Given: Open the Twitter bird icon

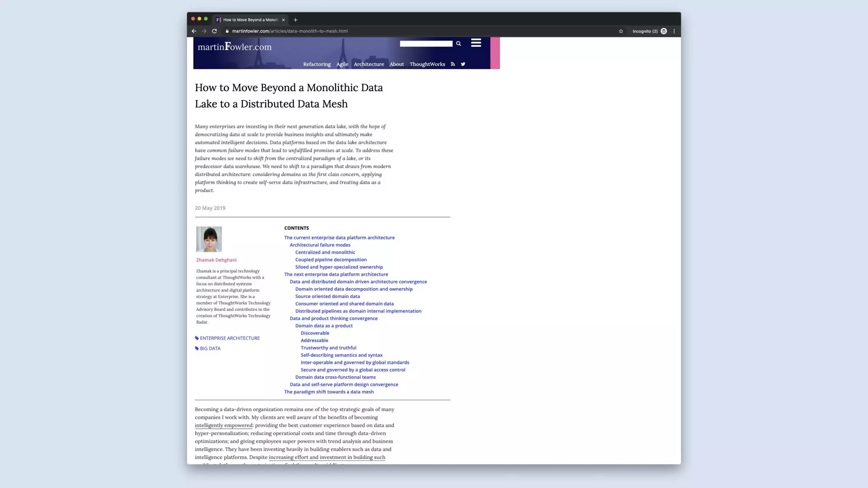Looking at the screenshot, I should (463, 64).
